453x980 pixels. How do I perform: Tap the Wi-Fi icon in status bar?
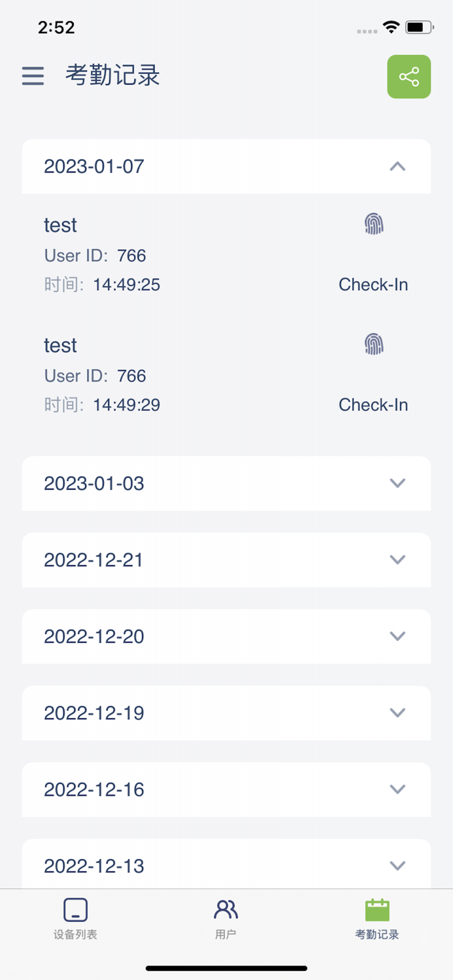(391, 27)
